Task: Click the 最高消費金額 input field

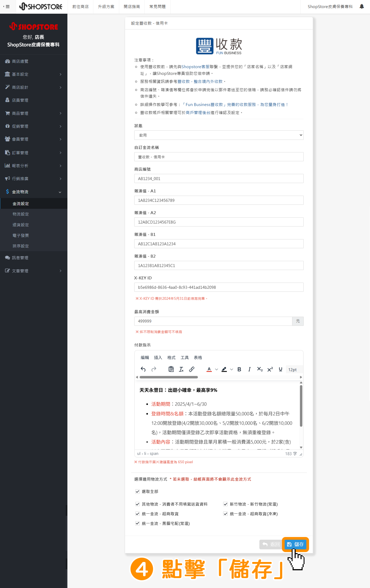Action: coord(213,321)
